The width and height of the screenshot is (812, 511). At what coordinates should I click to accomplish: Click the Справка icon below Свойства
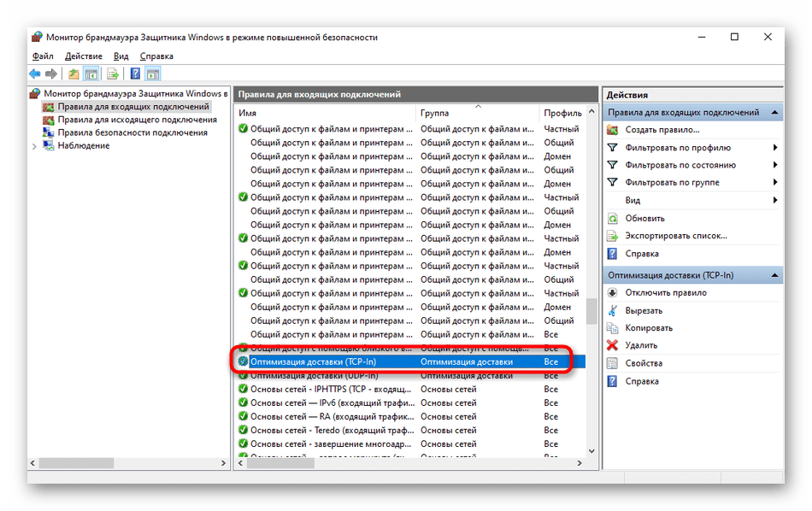coord(613,382)
